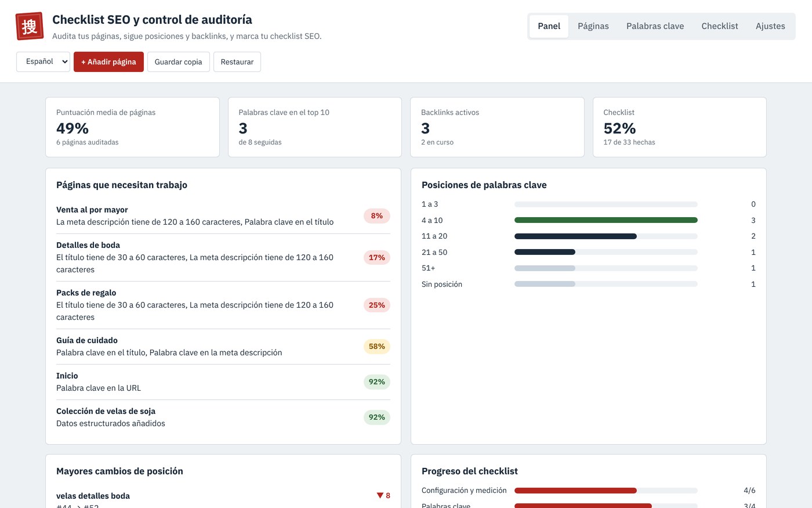Click the Añadir página button
Image resolution: width=812 pixels, height=508 pixels.
click(x=108, y=62)
